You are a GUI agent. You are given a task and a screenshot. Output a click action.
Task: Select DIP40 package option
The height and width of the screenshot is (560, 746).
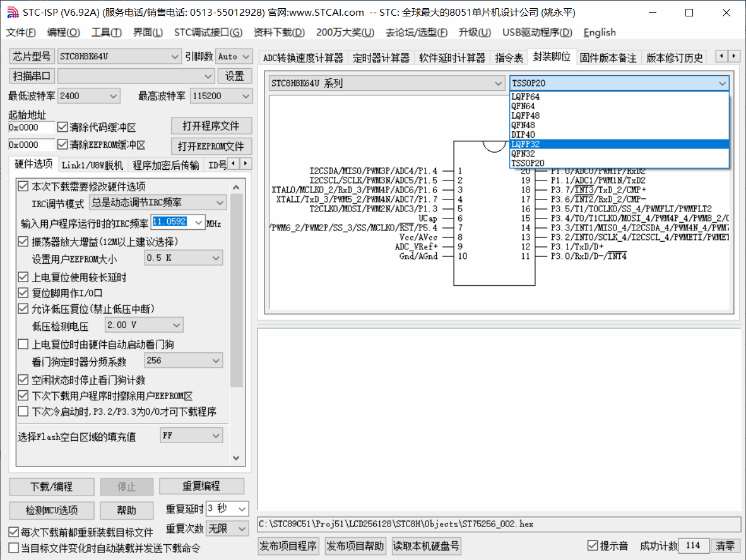(619, 134)
